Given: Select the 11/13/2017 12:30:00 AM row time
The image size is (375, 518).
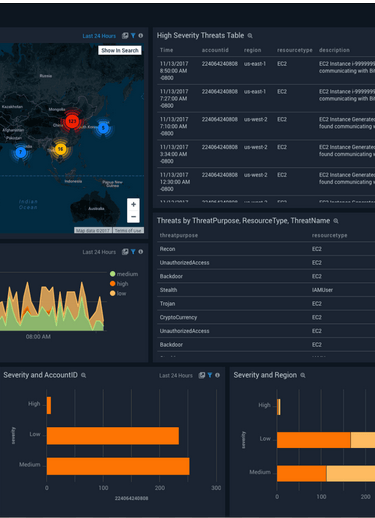Looking at the screenshot, I should (175, 182).
